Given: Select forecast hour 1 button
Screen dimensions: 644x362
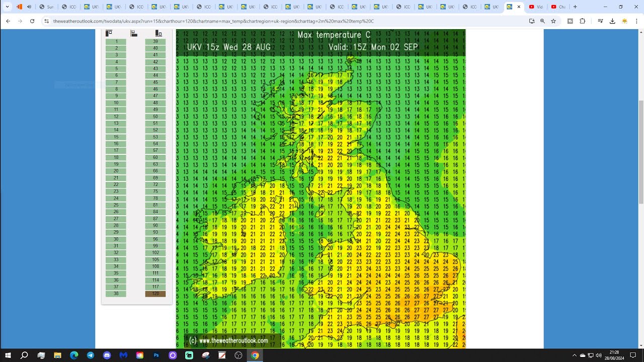Looking at the screenshot, I should tap(116, 41).
